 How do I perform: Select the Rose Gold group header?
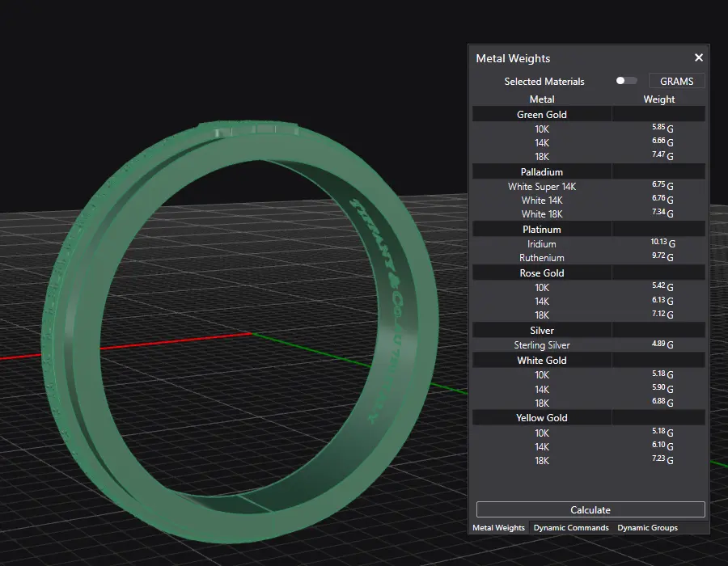click(x=541, y=273)
